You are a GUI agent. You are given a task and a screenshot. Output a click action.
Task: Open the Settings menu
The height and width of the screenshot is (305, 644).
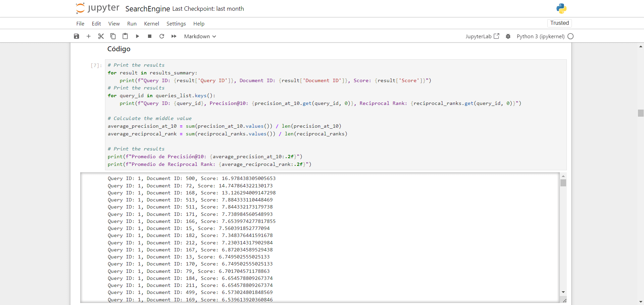(176, 23)
